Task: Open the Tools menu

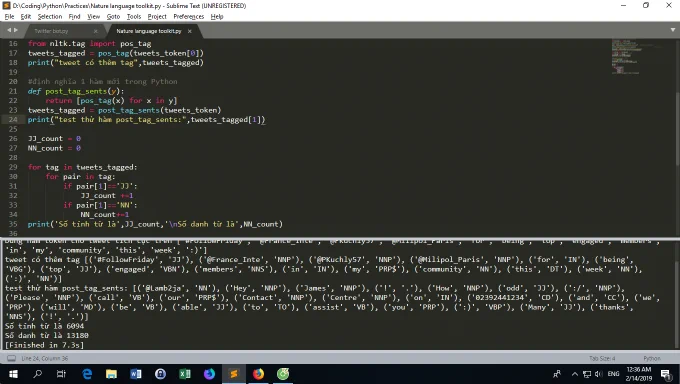Action: pos(134,16)
